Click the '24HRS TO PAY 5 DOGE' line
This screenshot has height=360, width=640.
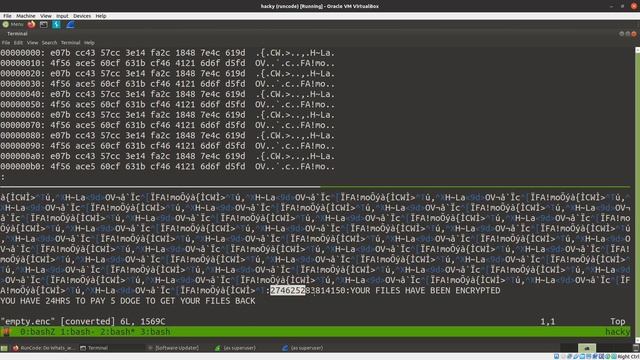pyautogui.click(x=128, y=301)
